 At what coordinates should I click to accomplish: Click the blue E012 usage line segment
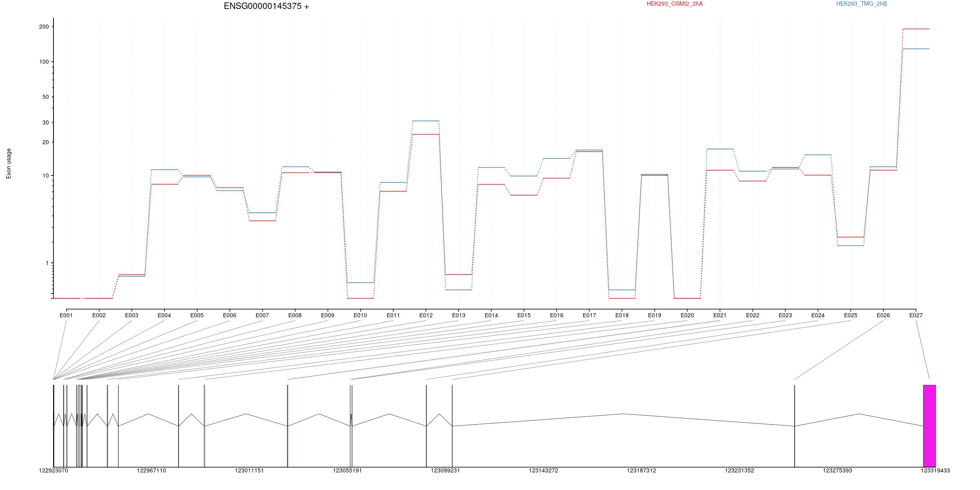click(x=426, y=121)
